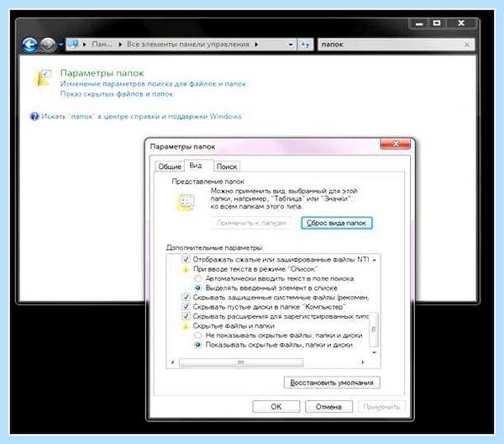Click the scroll-right arrow of settings list

(363, 362)
